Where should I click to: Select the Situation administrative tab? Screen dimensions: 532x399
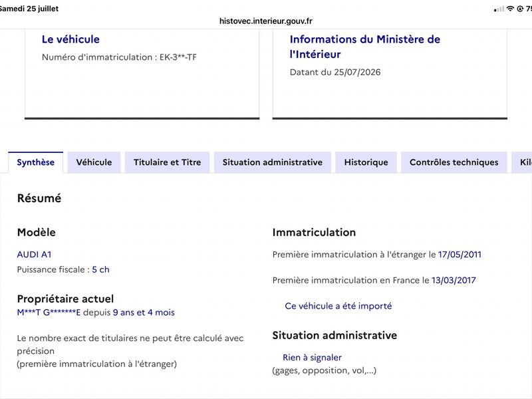click(x=273, y=162)
